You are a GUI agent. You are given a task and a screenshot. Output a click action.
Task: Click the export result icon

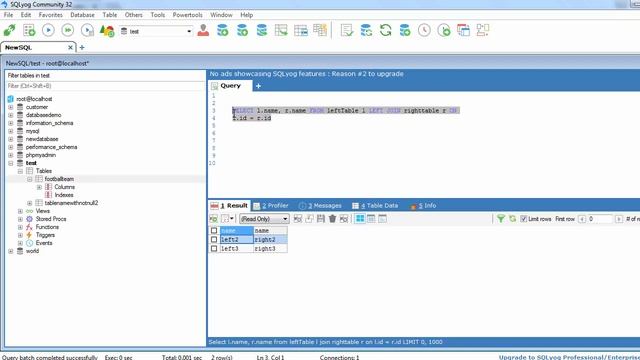pyautogui.click(x=213, y=219)
